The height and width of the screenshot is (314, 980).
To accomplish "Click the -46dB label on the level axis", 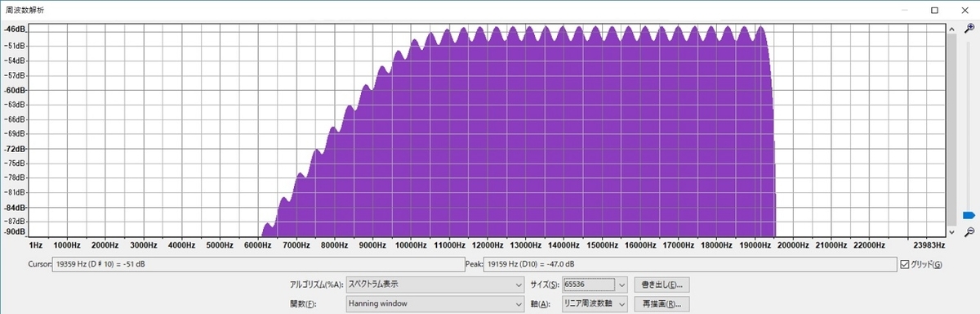I will (15, 29).
